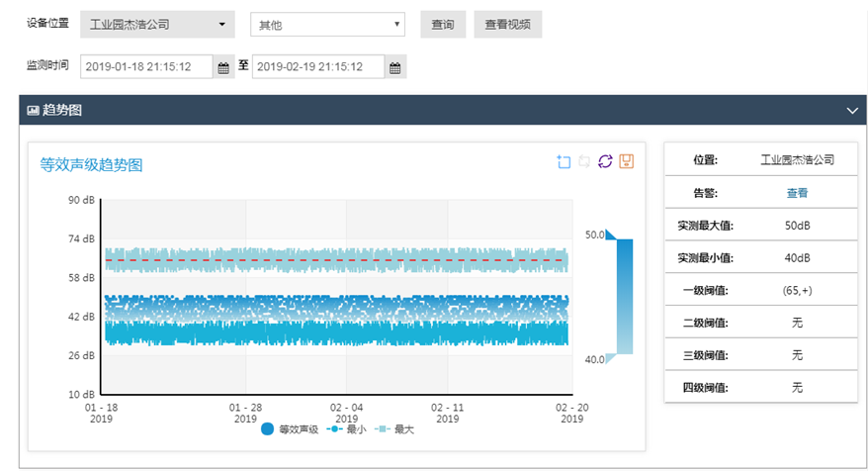Toggle the 最大 legend series
The height and width of the screenshot is (471, 868).
point(394,429)
